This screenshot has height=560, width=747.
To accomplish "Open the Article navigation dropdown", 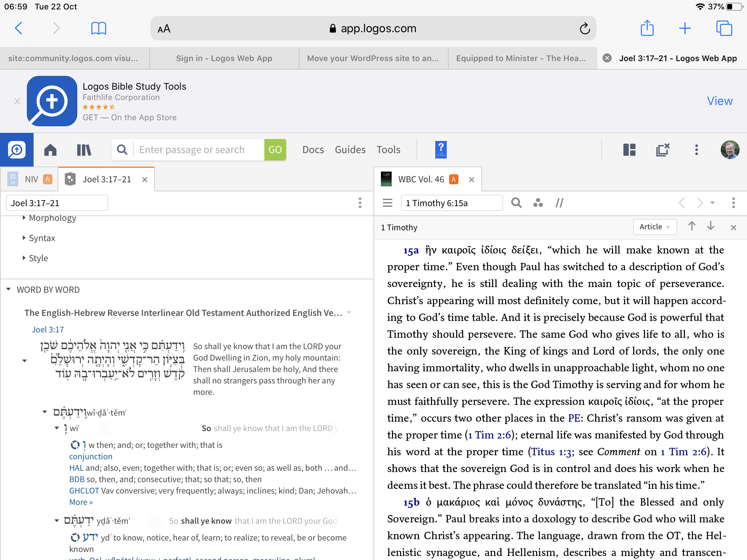I will 655,227.
